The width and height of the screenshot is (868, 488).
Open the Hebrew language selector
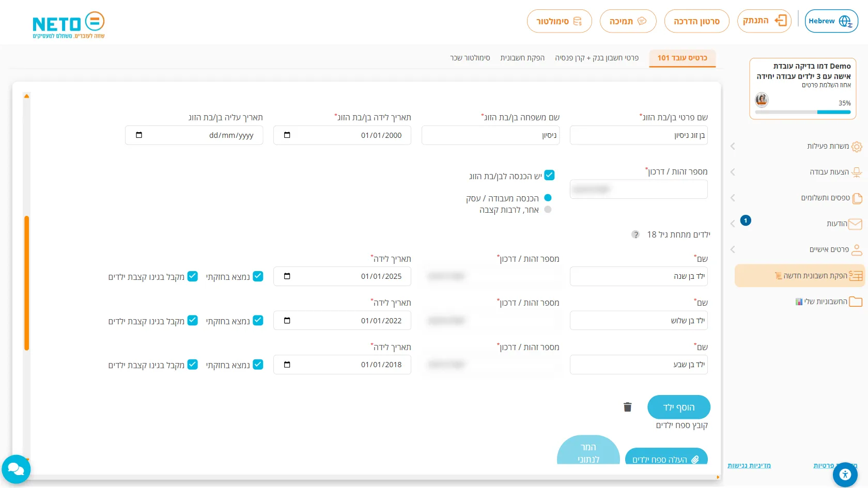(831, 21)
